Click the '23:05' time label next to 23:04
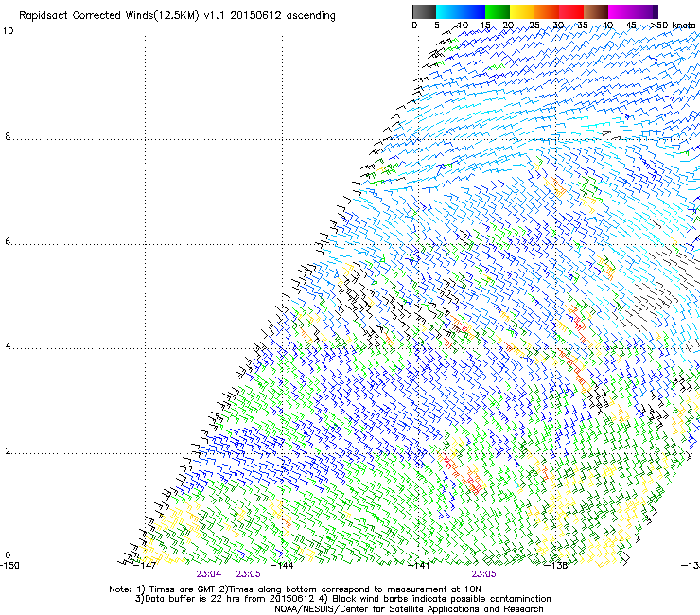 [x=248, y=574]
